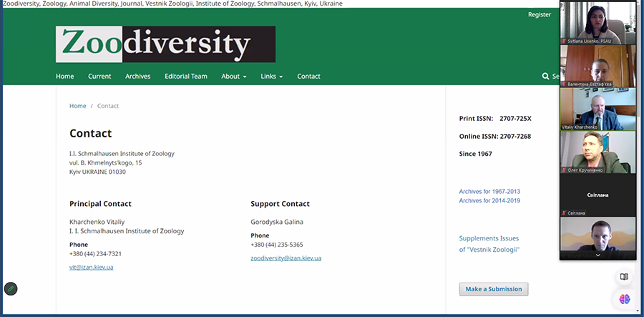Click the vit@izan.kiev.ua email link
Screen dimensions: 644x317
(x=91, y=268)
